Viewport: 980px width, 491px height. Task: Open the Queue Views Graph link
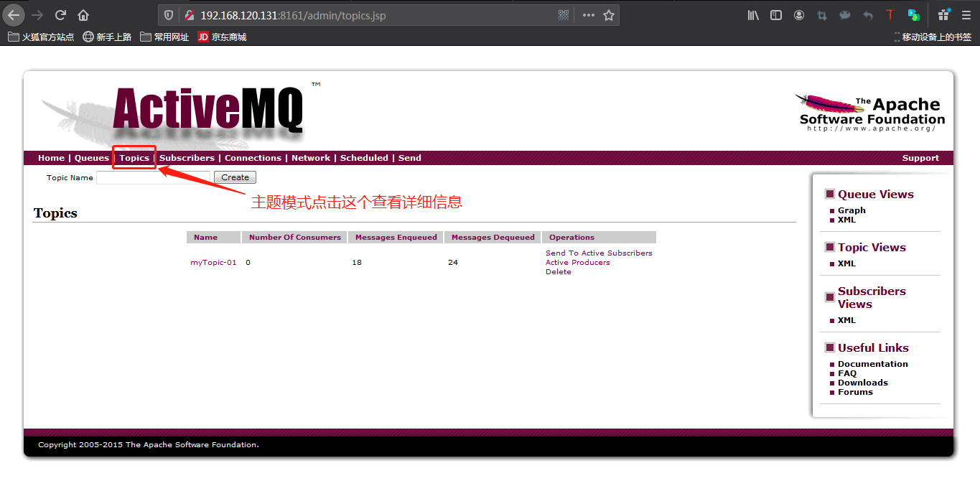pyautogui.click(x=851, y=210)
